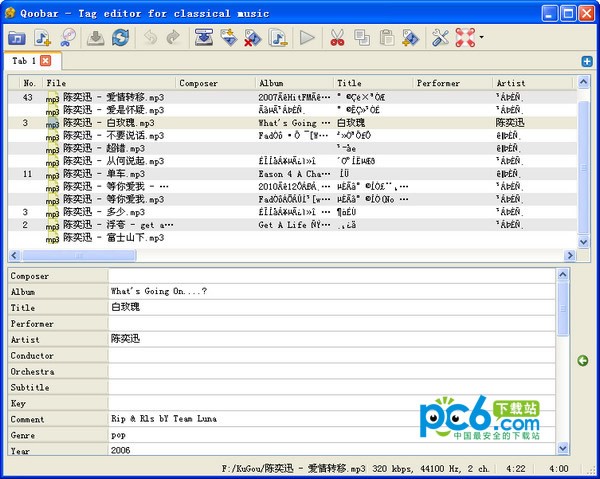Click the 'Eason 4 A Cha…' album cell

coord(294,174)
